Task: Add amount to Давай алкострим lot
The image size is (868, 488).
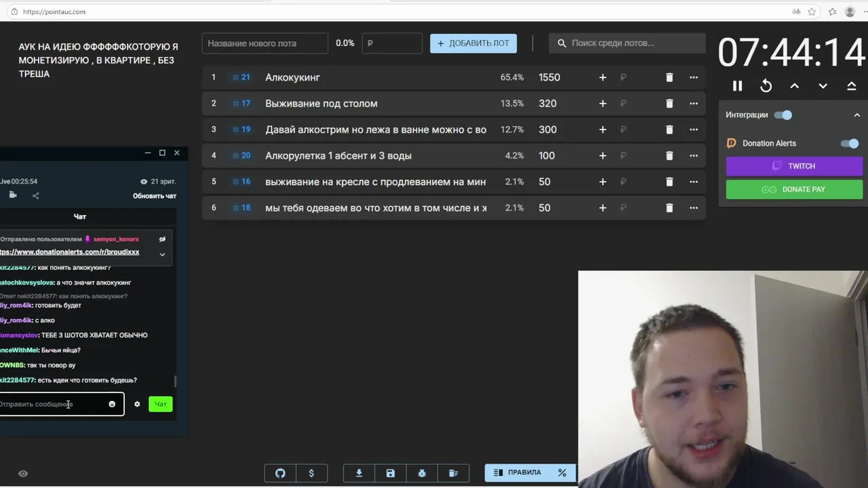Action: click(x=602, y=129)
